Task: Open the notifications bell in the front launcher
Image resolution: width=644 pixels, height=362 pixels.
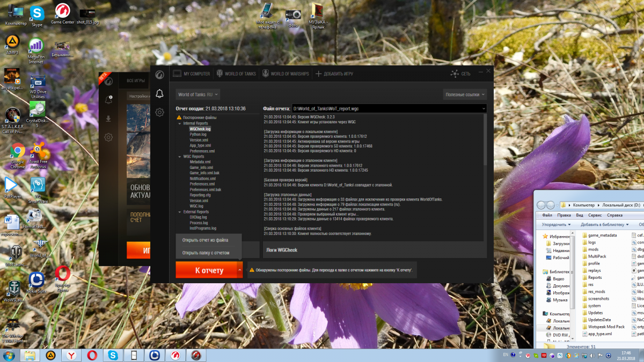Action: click(159, 94)
